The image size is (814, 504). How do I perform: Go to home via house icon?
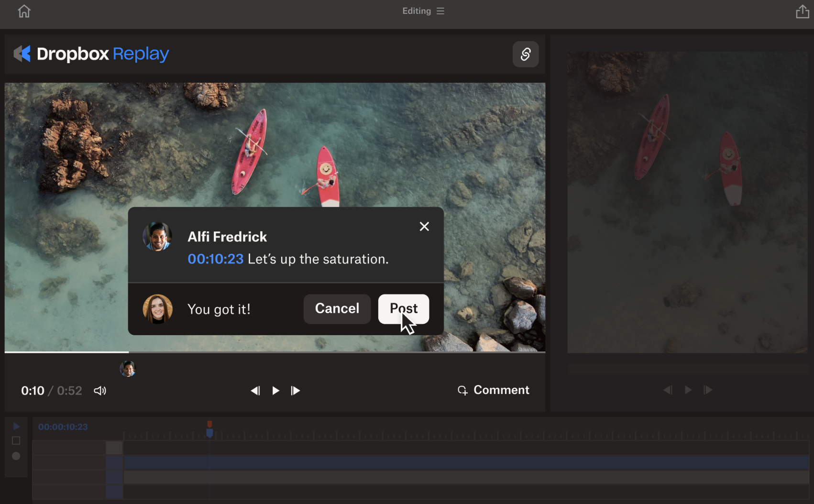24,11
